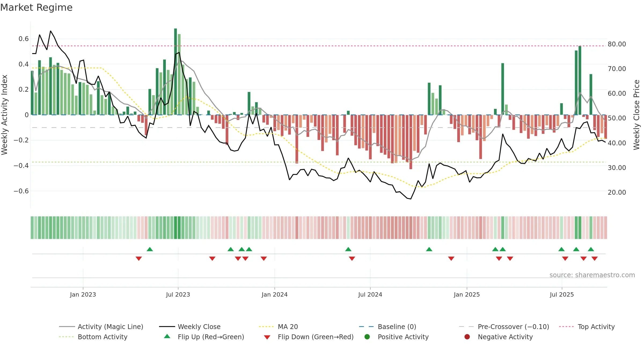
Task: Toggle the Activity (Magic Line) legend label
Action: [x=111, y=327]
